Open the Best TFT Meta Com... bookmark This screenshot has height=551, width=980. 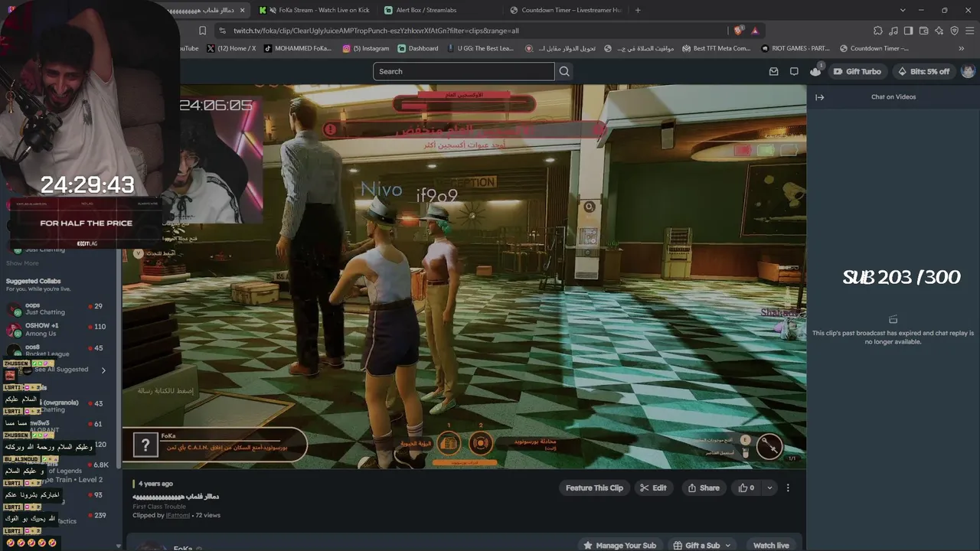point(716,48)
